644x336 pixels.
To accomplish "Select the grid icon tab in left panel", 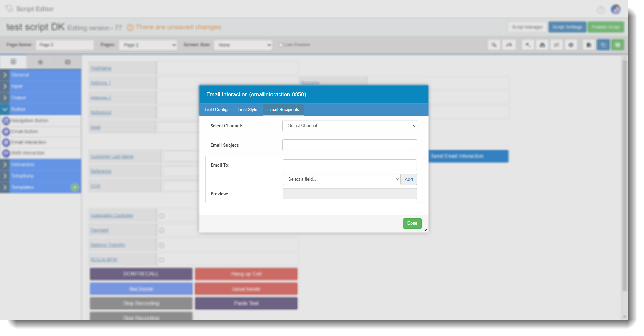I will click(x=13, y=62).
